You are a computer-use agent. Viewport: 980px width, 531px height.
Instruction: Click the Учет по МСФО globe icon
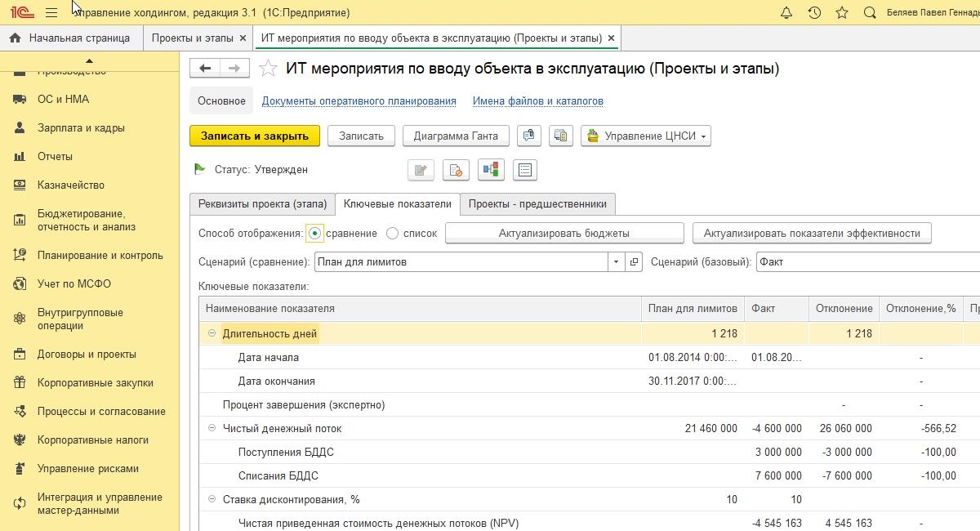pyautogui.click(x=20, y=283)
